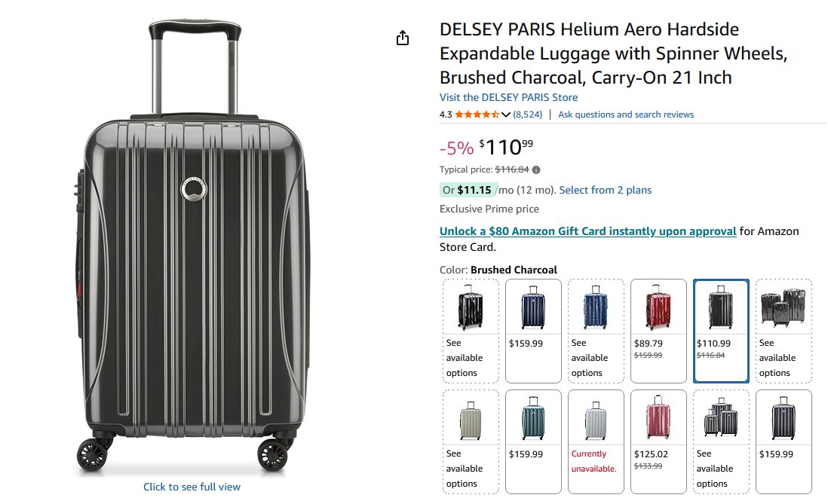Open Ask questions and search reviews
The height and width of the screenshot is (504, 828).
pyautogui.click(x=626, y=115)
